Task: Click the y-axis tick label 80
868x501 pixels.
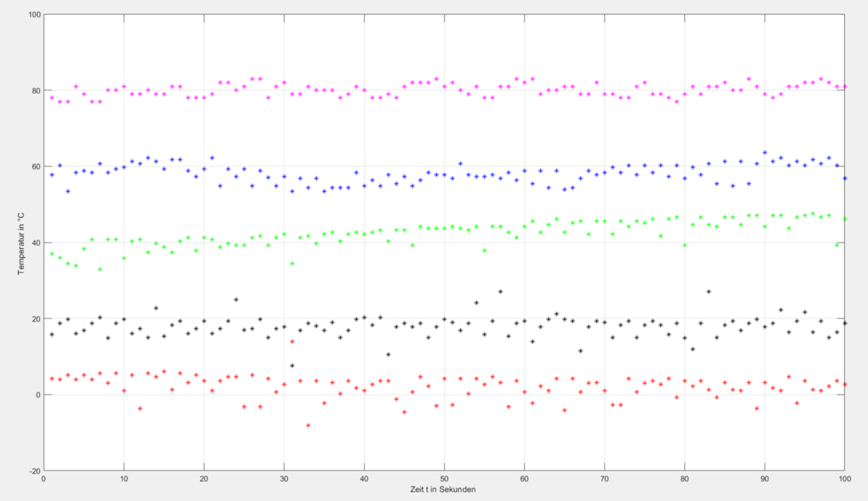Action: coord(35,90)
